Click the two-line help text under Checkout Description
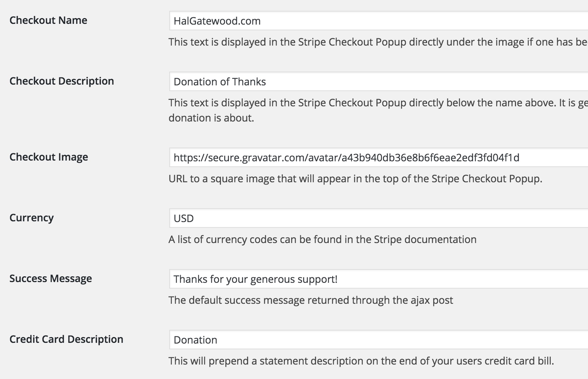588x379 pixels. coord(378,110)
